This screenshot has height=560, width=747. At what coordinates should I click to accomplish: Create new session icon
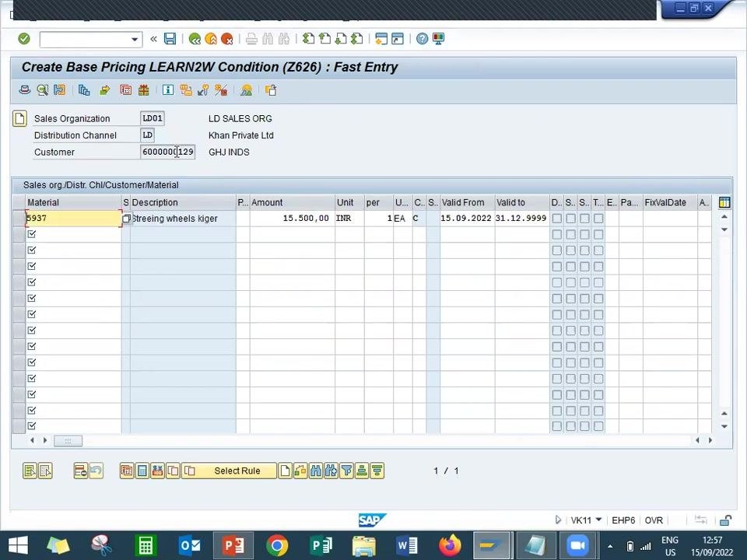pyautogui.click(x=381, y=39)
